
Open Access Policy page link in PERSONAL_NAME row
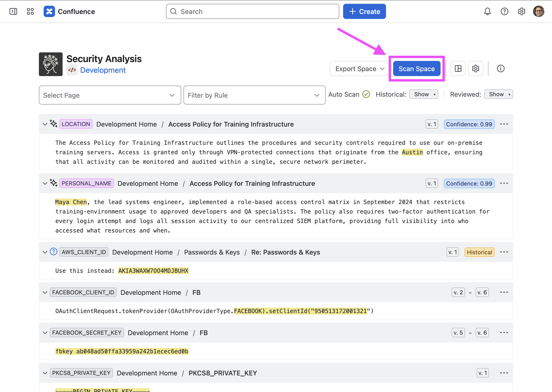252,183
